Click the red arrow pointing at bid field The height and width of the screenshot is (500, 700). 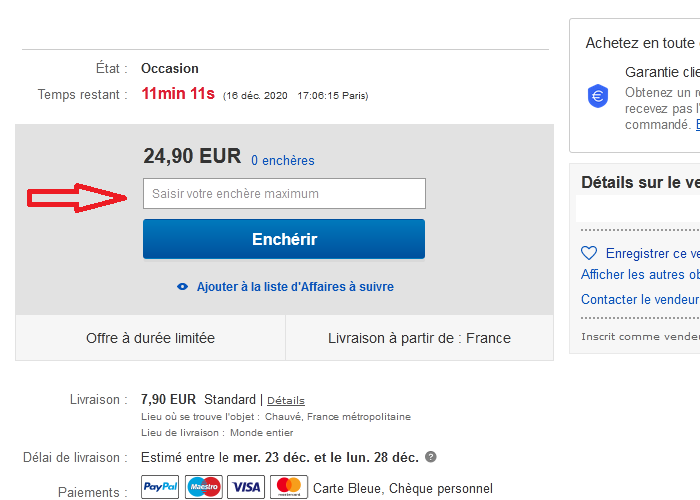point(77,198)
